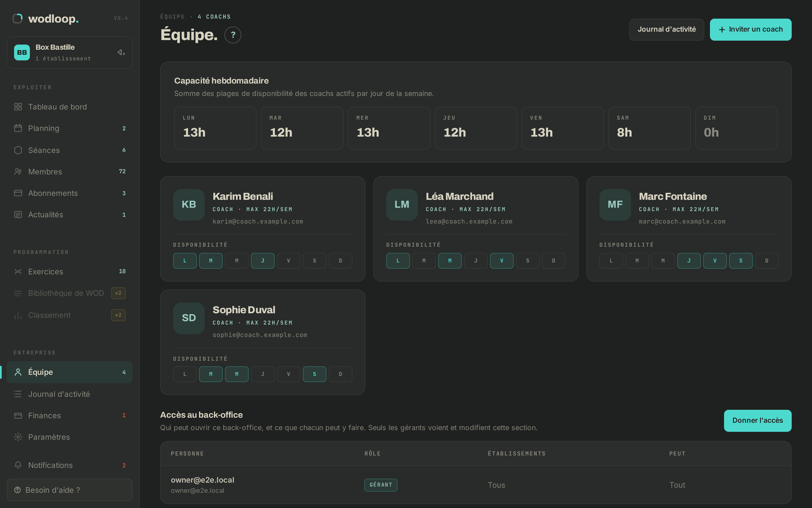Toggle Marc Fontaine's S availability day
The image size is (812, 508).
pyautogui.click(x=741, y=261)
